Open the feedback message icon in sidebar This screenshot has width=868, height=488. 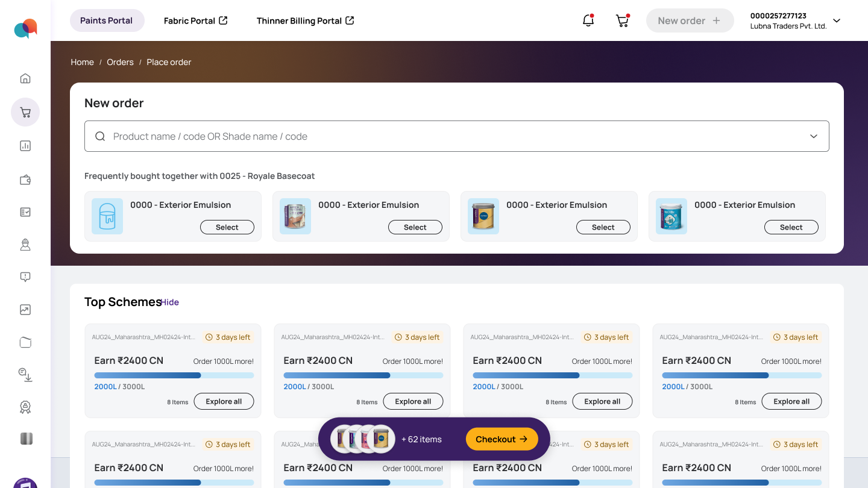click(x=25, y=277)
